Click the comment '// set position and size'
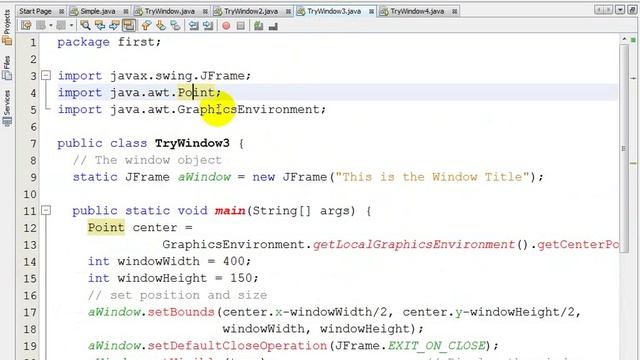 [x=178, y=295]
